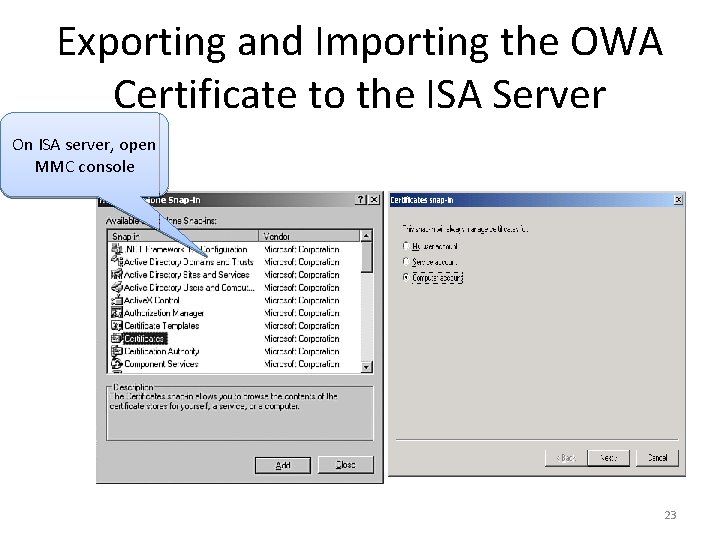Click the Certification Authority snap-in icon

[117, 351]
